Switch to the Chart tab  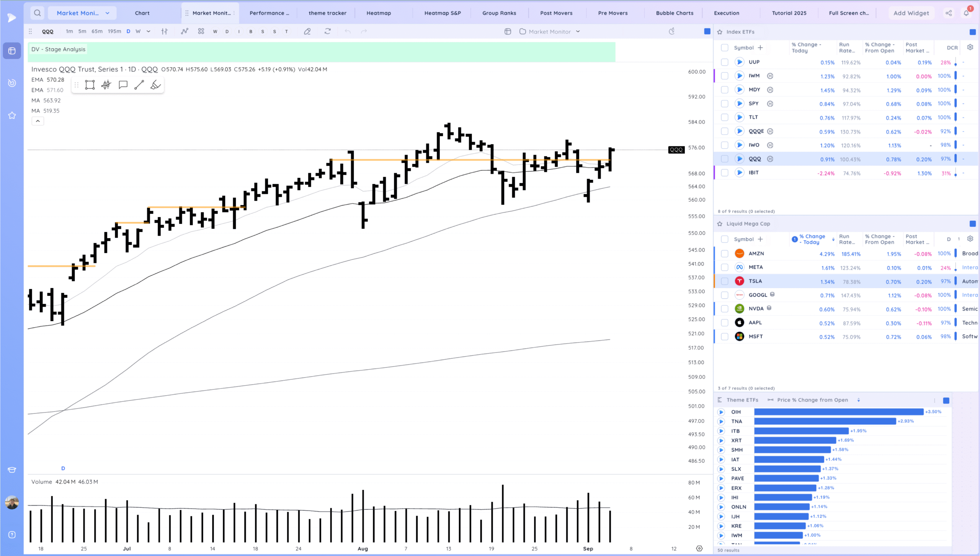pyautogui.click(x=142, y=13)
